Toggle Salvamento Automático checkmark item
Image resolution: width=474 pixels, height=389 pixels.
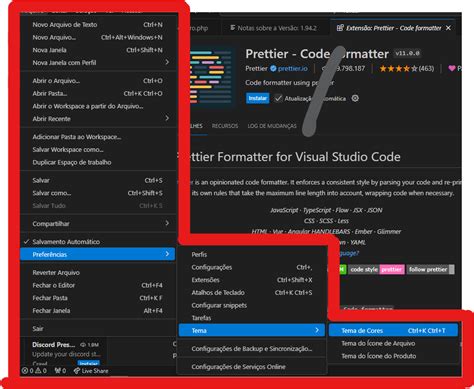(x=98, y=242)
